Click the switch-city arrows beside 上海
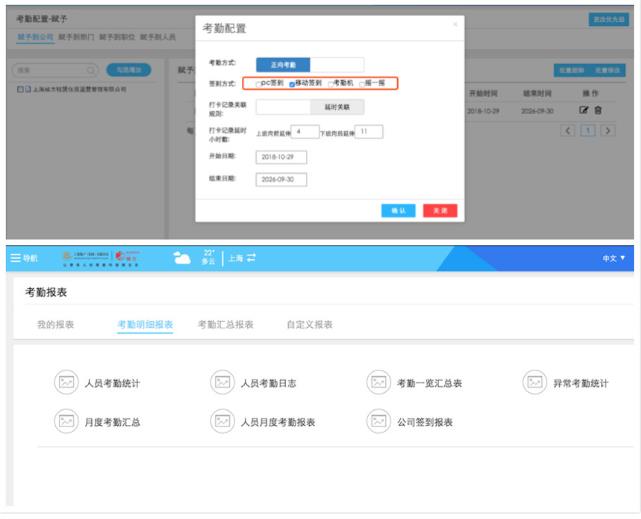 click(x=251, y=258)
